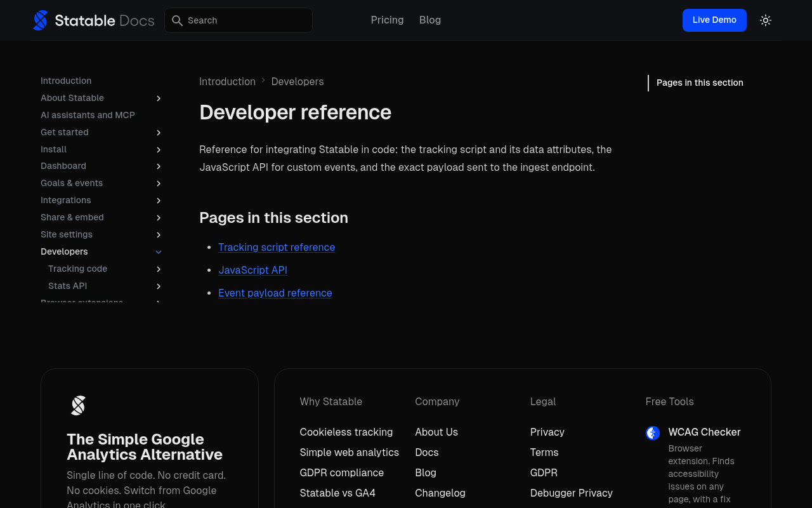
Task: Go to Introduction in the breadcrumb
Action: (x=227, y=81)
